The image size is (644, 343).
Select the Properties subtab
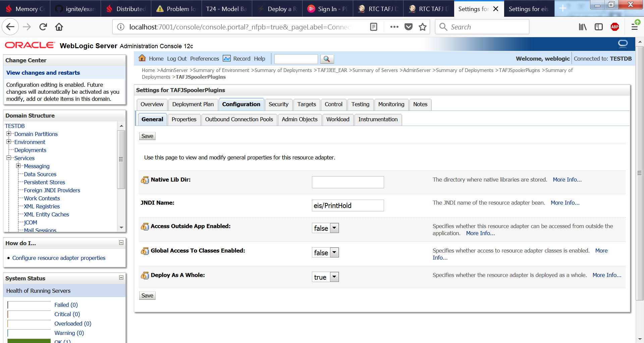click(184, 119)
